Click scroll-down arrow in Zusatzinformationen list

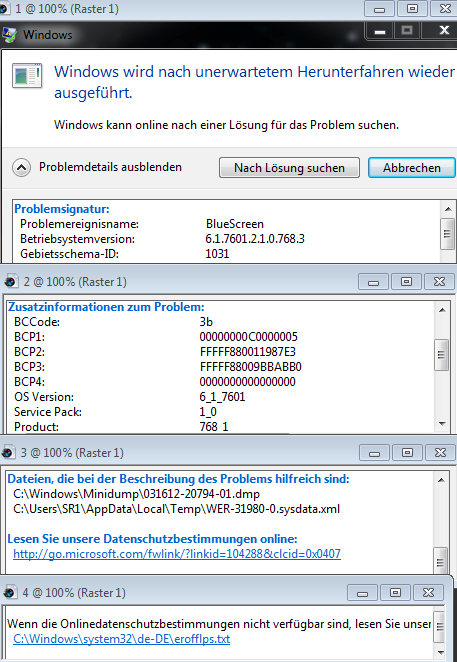[442, 423]
